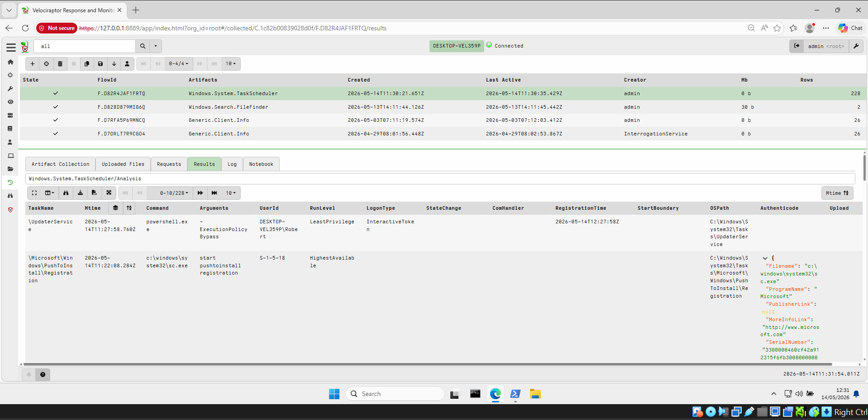
Task: Open the search suggestions dropdown arrow
Action: (x=156, y=46)
